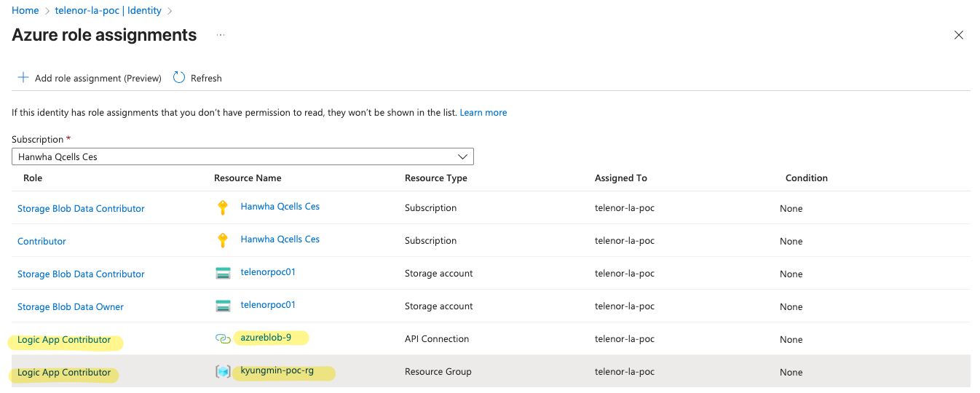Click the storage account icon in Storage Blob Data Owner row
This screenshot has width=980, height=393.
click(x=223, y=306)
